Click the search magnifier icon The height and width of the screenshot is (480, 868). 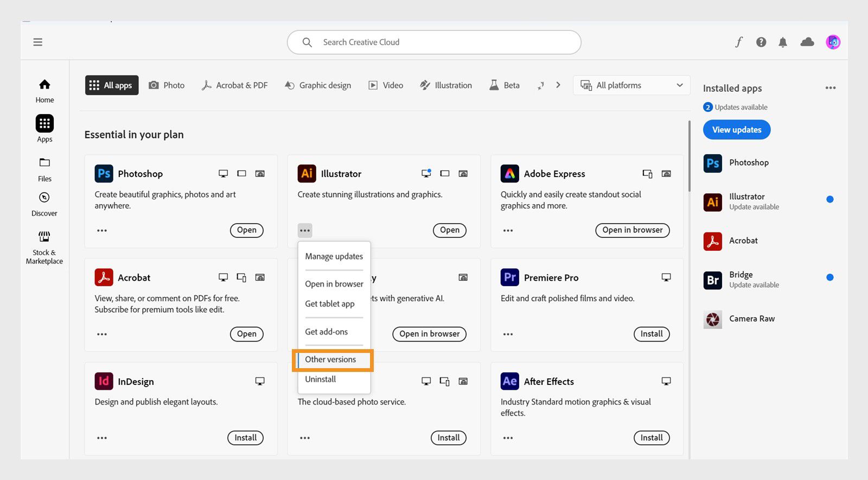pyautogui.click(x=307, y=42)
